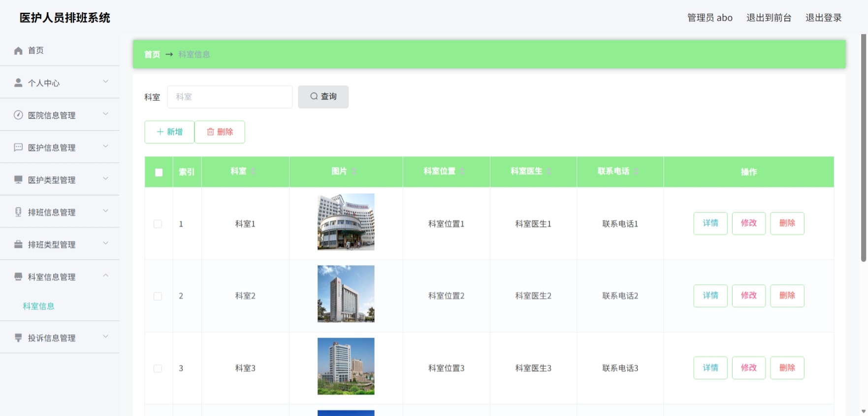Screen dimensions: 868x416
Task: Click the 科室位置1 cell
Action: (446, 224)
